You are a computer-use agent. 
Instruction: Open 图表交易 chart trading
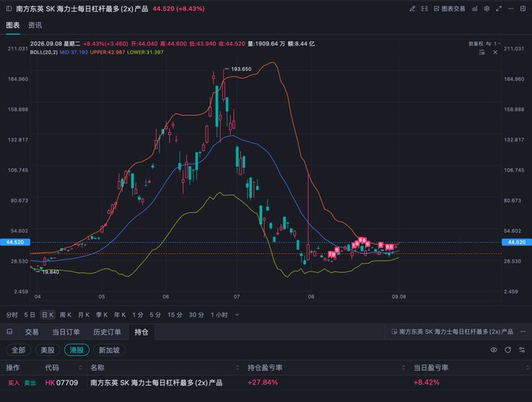pos(450,9)
